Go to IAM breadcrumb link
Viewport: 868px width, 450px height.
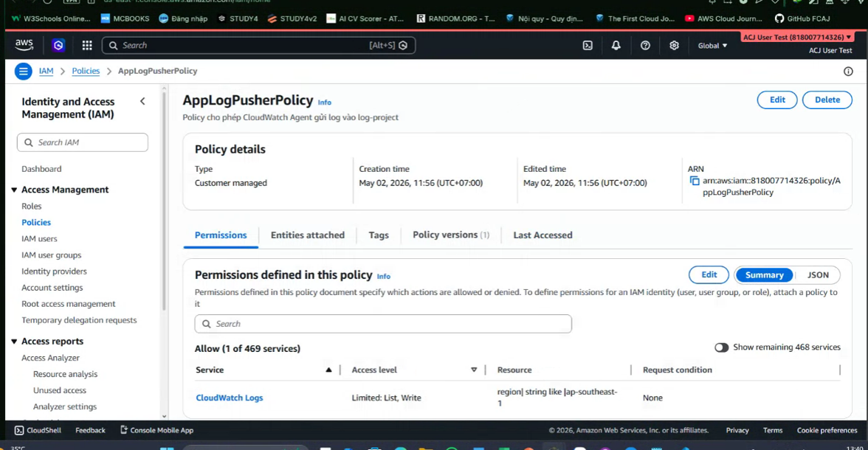(46, 71)
